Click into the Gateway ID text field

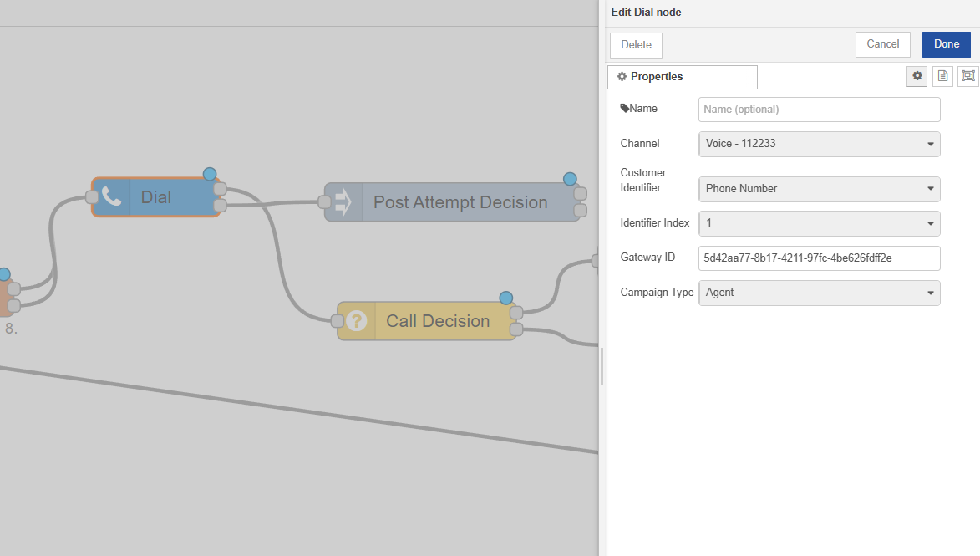click(x=819, y=258)
